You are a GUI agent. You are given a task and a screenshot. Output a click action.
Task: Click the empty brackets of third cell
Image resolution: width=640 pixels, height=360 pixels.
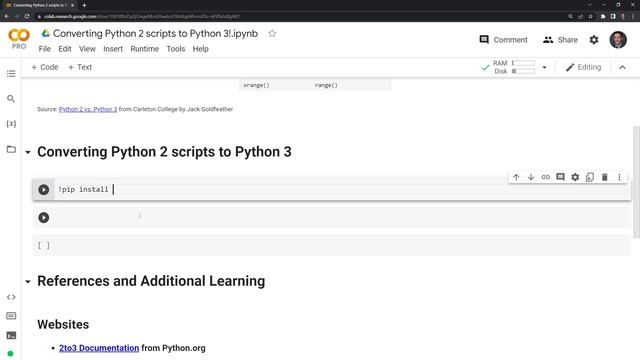click(44, 245)
